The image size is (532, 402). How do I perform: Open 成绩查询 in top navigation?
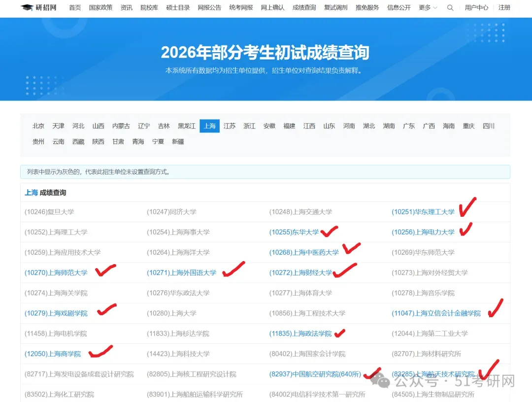point(304,7)
